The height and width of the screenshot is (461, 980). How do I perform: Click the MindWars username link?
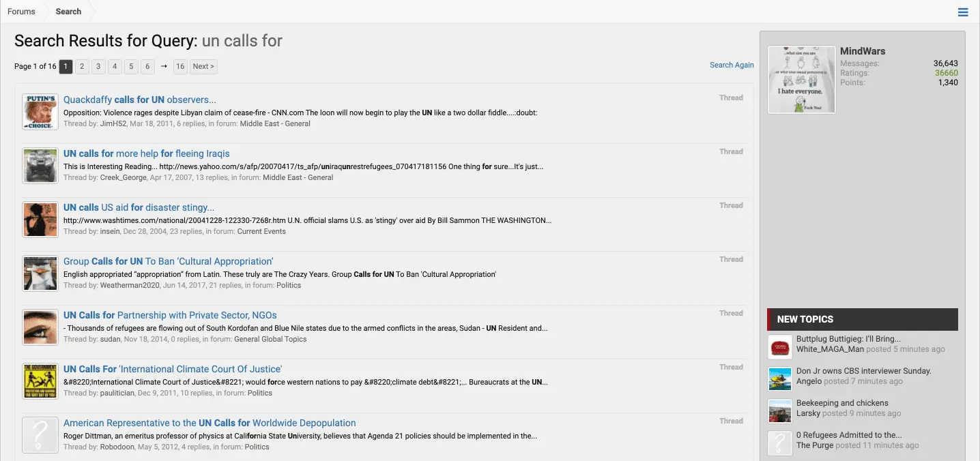(x=863, y=51)
